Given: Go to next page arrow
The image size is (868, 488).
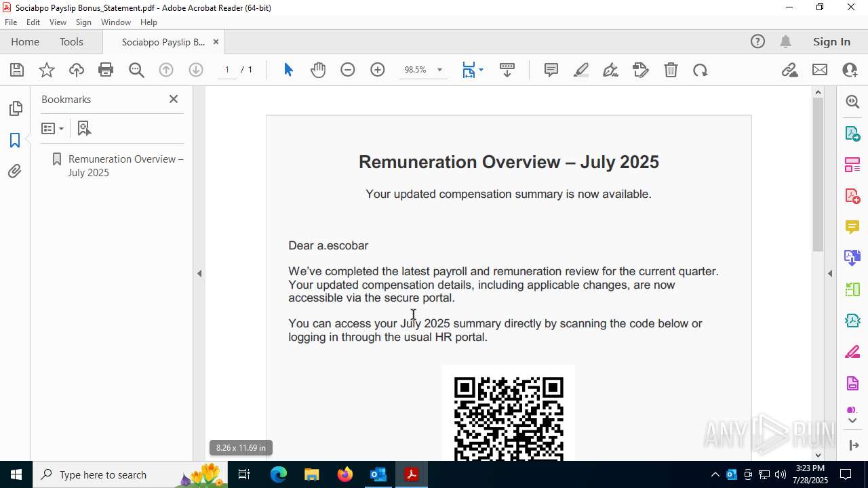Looking at the screenshot, I should (196, 70).
